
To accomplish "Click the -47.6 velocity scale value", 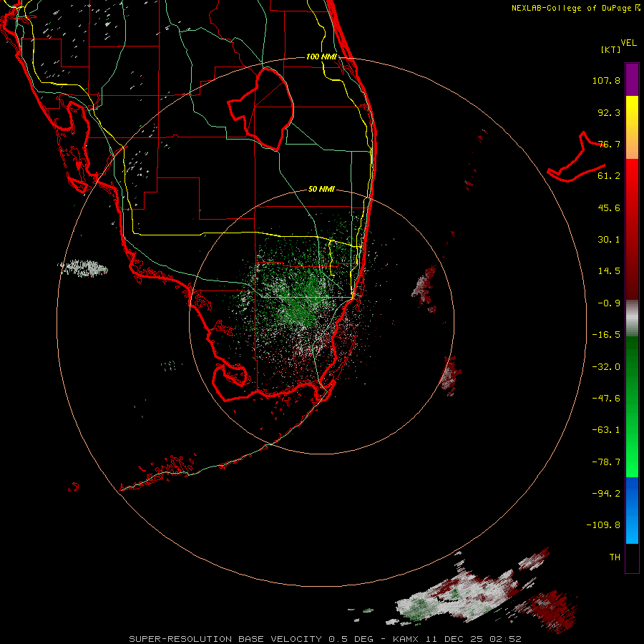I will (x=606, y=399).
